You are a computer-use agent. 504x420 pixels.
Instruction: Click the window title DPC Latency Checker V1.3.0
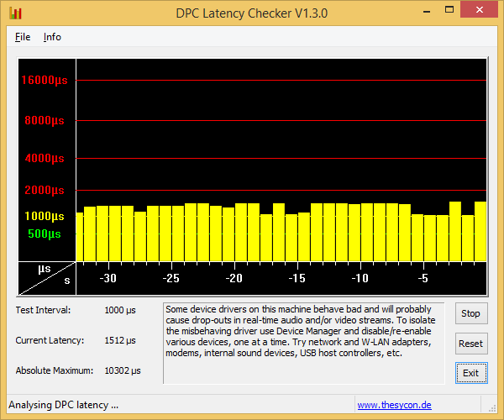252,13
